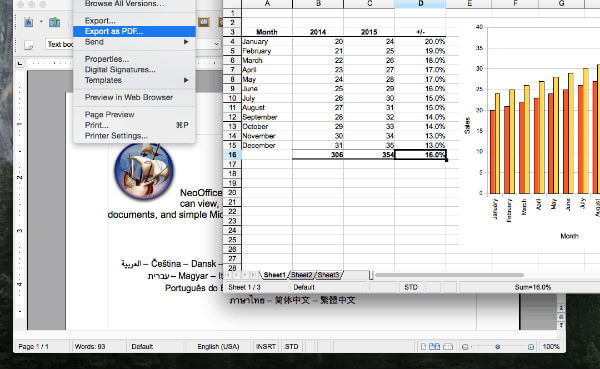This screenshot has height=369, width=600.
Task: Select side-by-side pages view layout icon
Action: point(434,347)
